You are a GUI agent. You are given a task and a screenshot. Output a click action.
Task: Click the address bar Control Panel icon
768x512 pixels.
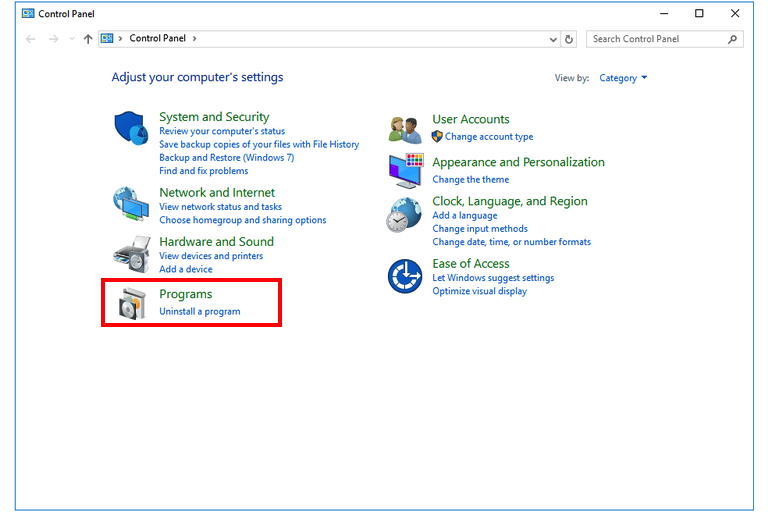107,38
